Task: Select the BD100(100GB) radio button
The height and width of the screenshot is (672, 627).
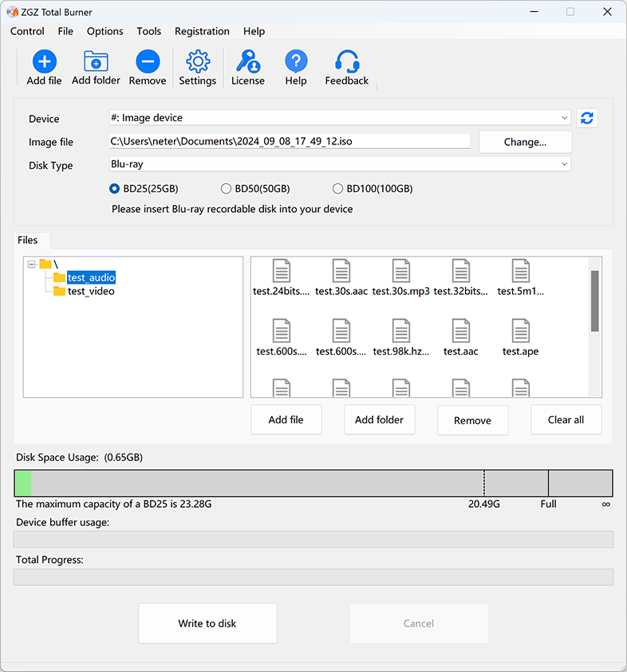Action: (x=337, y=189)
